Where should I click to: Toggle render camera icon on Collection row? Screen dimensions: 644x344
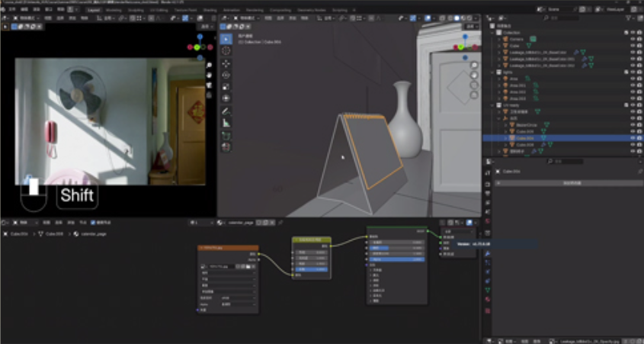tap(639, 33)
